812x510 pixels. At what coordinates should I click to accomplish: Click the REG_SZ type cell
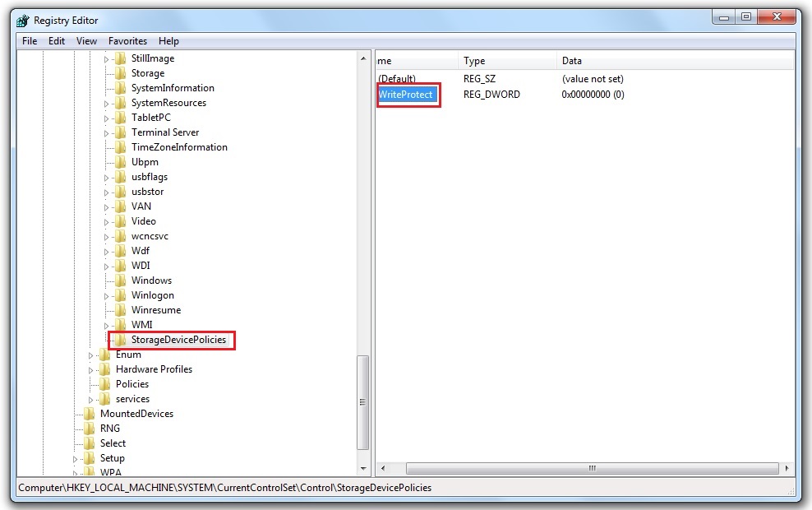click(x=479, y=79)
